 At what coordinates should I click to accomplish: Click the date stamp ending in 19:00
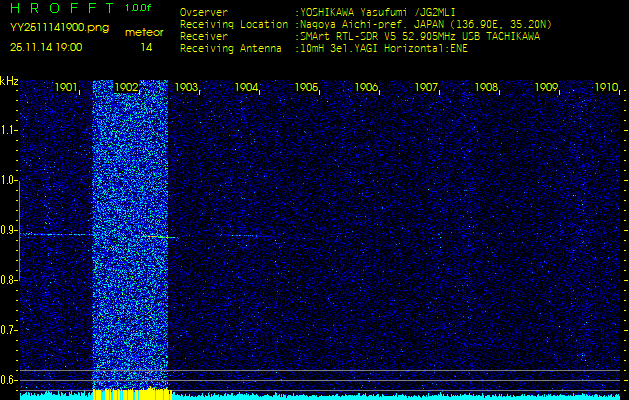click(46, 47)
